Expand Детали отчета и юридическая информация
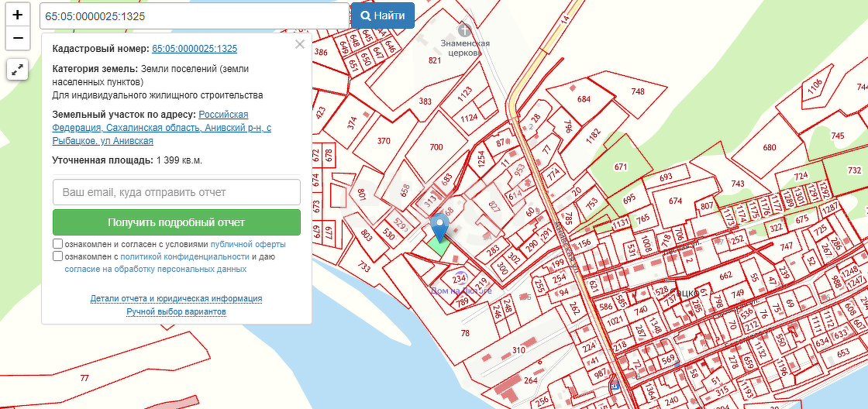The width and height of the screenshot is (868, 409). click(176, 298)
